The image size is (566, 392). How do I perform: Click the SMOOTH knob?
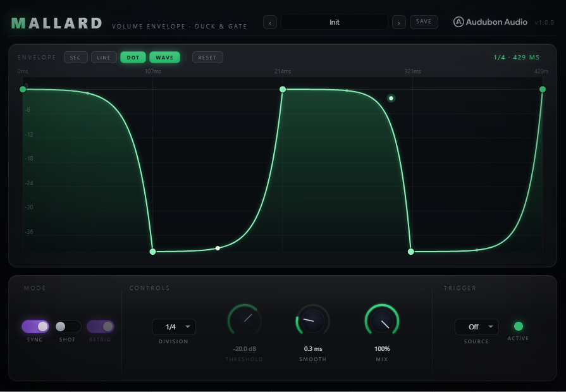(312, 321)
